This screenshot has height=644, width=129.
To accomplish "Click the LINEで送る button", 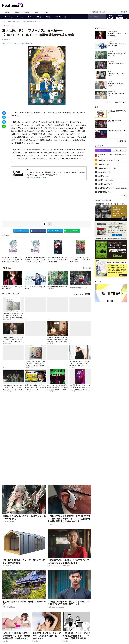I will point(72,231).
